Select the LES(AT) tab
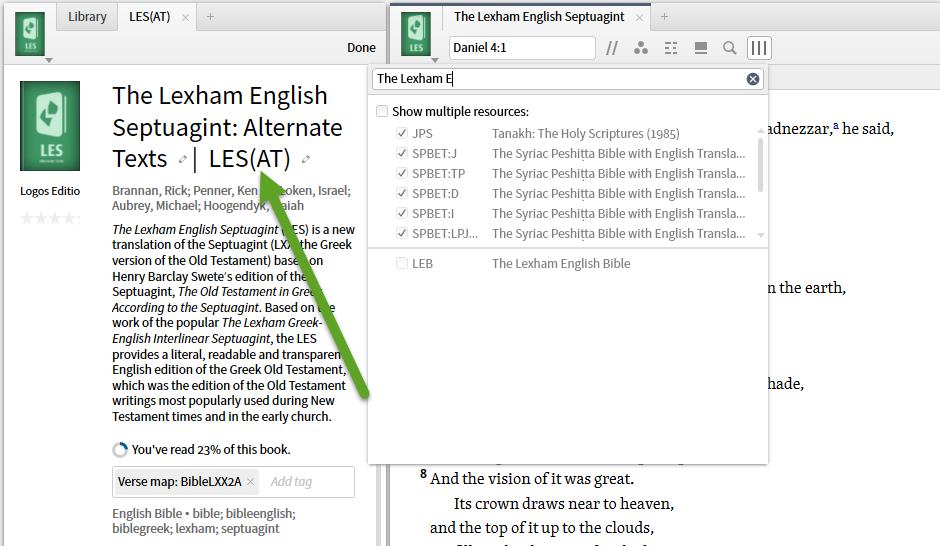Screen dimensions: 940x546 tap(150, 17)
